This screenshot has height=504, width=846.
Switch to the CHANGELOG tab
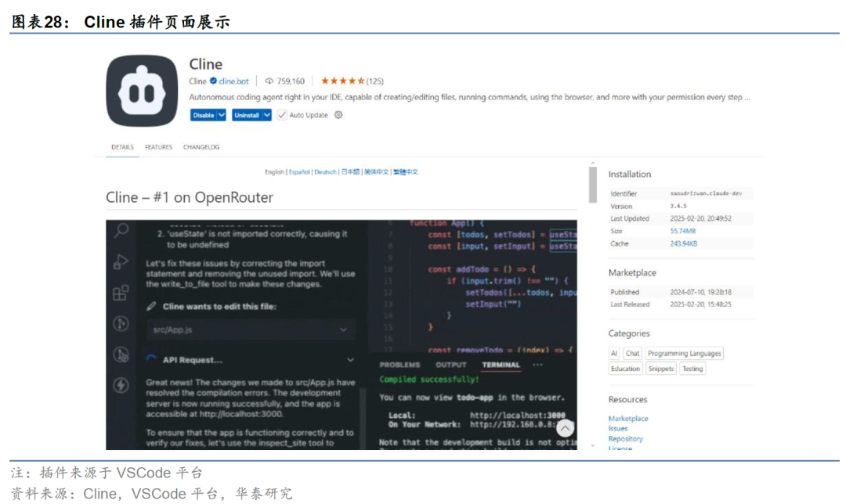[x=201, y=147]
